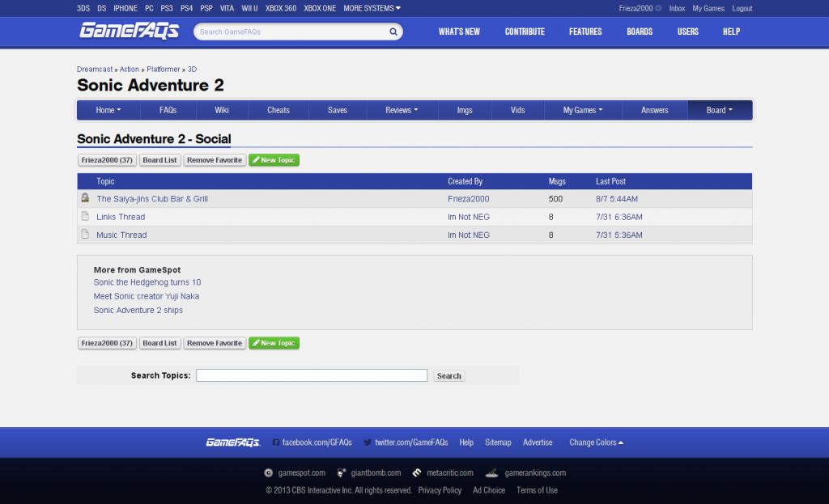Viewport: 829px width, 504px height.
Task: Open Meet Sonic creator Yuji Naka article
Action: pos(147,296)
